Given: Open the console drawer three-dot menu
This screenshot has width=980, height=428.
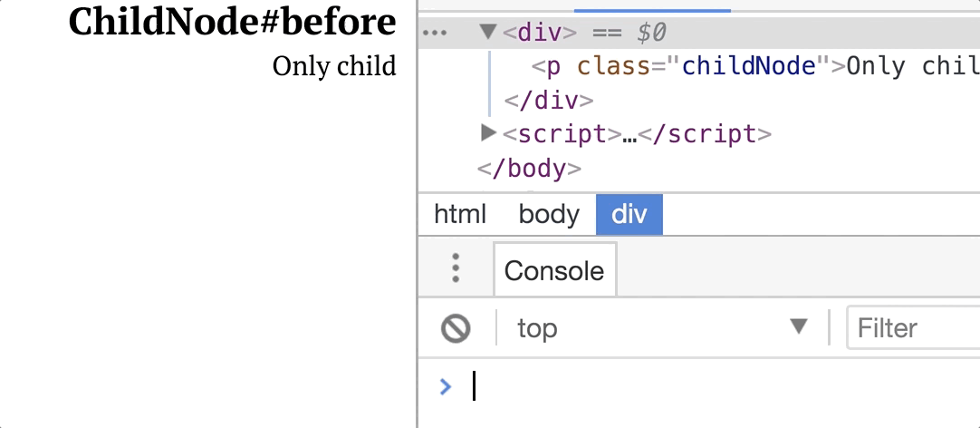Looking at the screenshot, I should [456, 267].
